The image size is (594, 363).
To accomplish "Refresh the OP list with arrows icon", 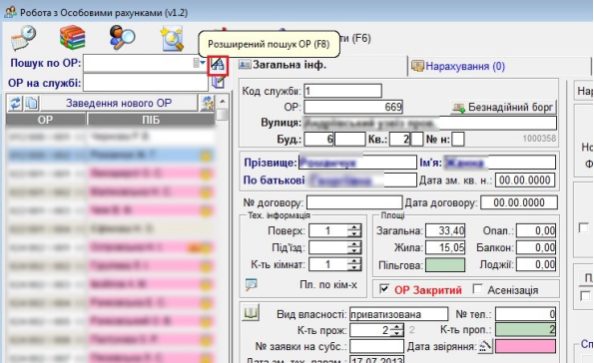I will (x=15, y=103).
